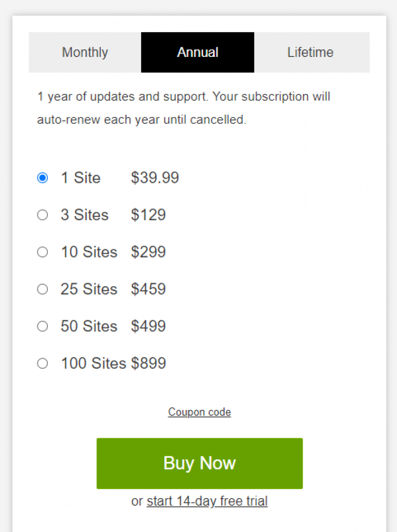
Task: Click the $899 price text
Action: [x=149, y=363]
